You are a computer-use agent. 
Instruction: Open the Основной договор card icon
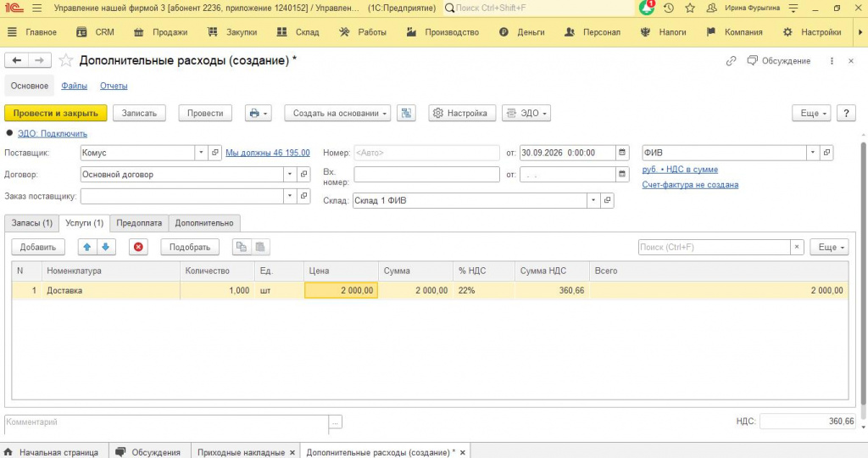[x=304, y=174]
